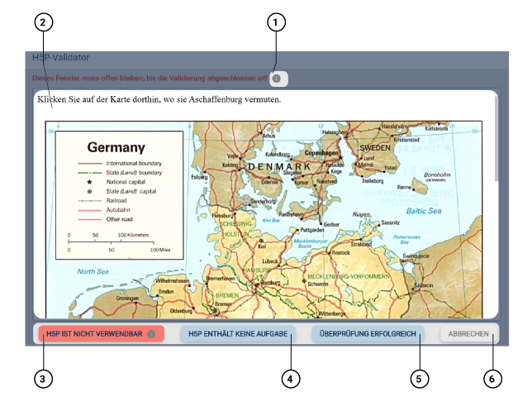Click the Baltic Sea label on the map
Image resolution: width=532 pixels, height=397 pixels.
421,211
